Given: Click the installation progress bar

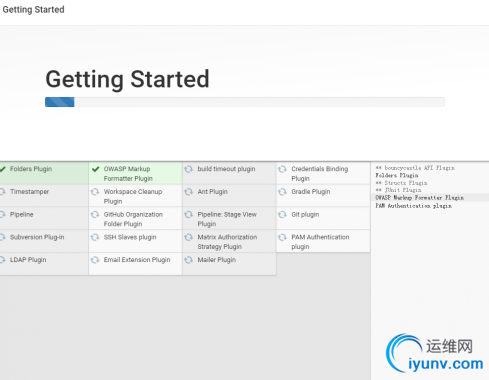Looking at the screenshot, I should tap(245, 102).
